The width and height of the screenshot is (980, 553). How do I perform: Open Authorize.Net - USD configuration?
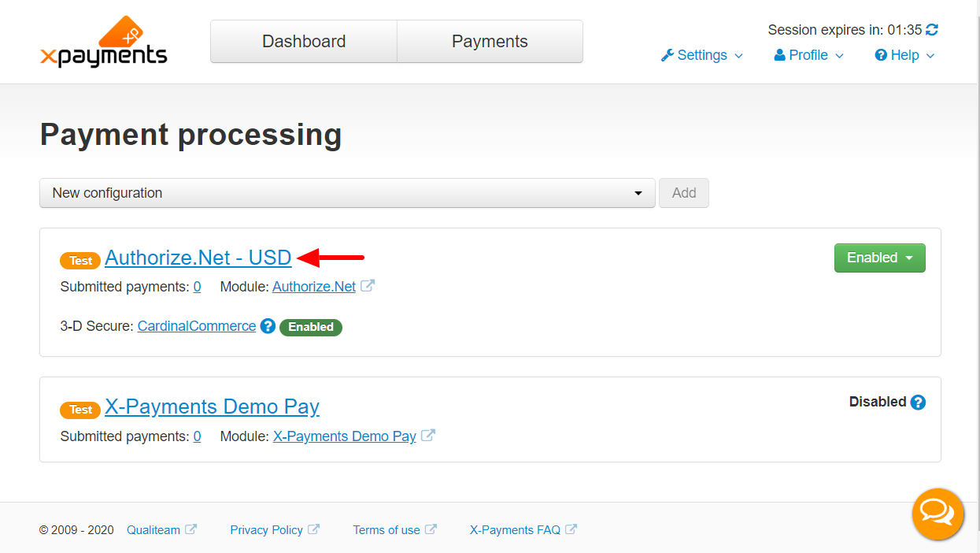(198, 258)
